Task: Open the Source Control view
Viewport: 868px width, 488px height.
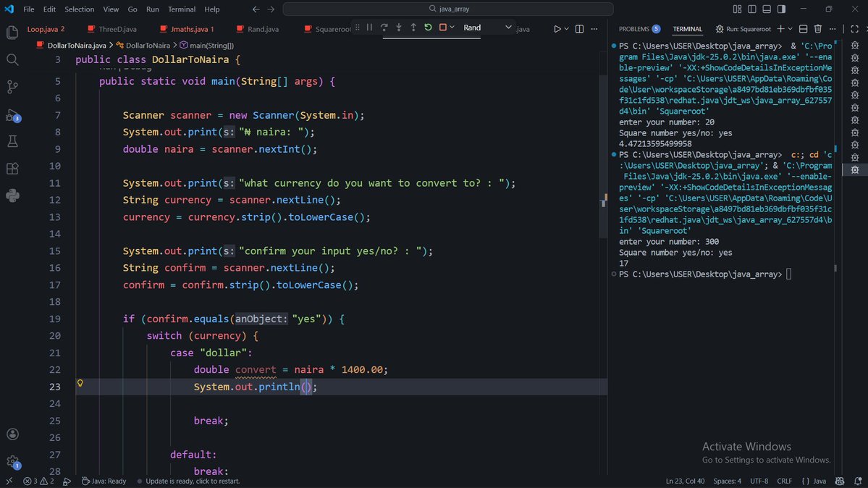Action: 12,86
